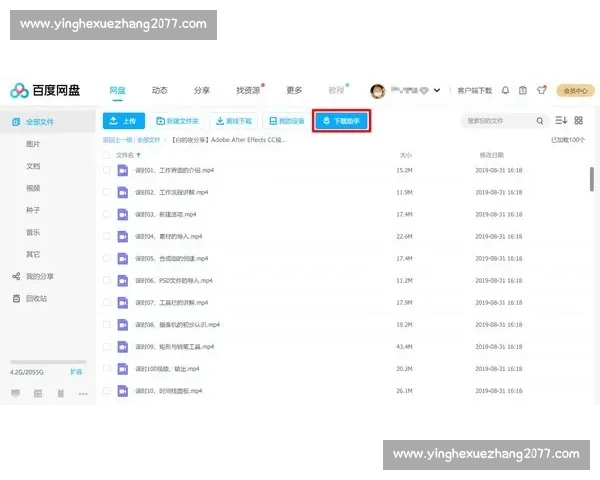Open the sort order icon
Screen dimensions: 600x480
[561, 121]
